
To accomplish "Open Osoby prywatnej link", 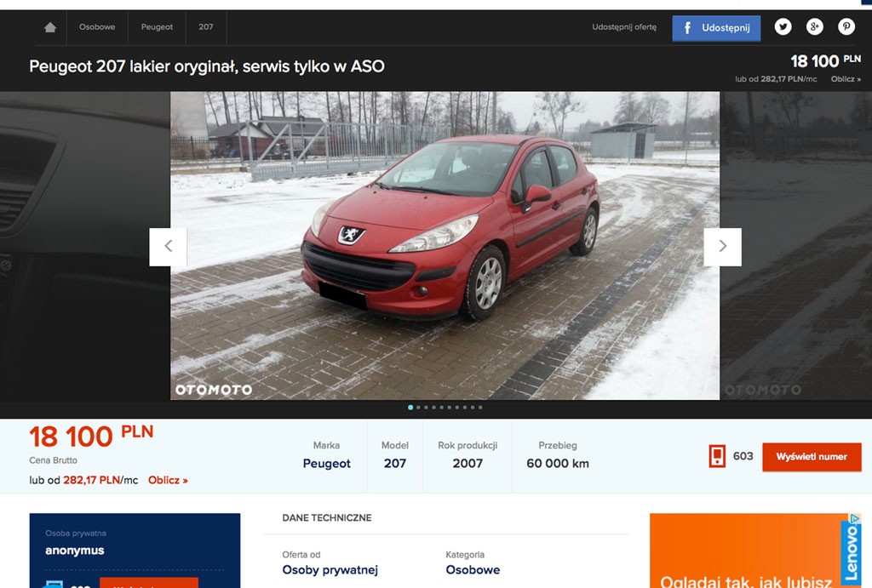I will point(330,569).
